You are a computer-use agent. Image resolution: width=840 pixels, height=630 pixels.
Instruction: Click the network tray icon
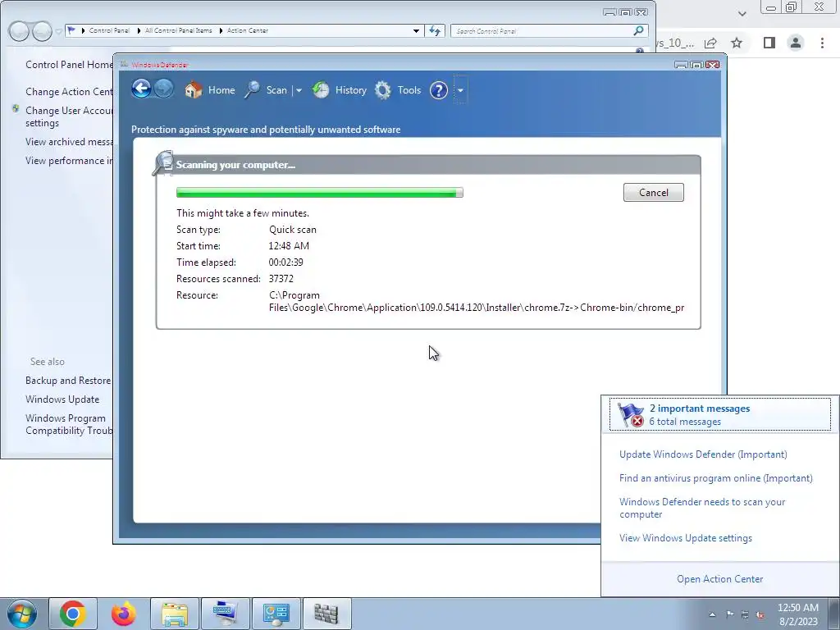point(745,614)
